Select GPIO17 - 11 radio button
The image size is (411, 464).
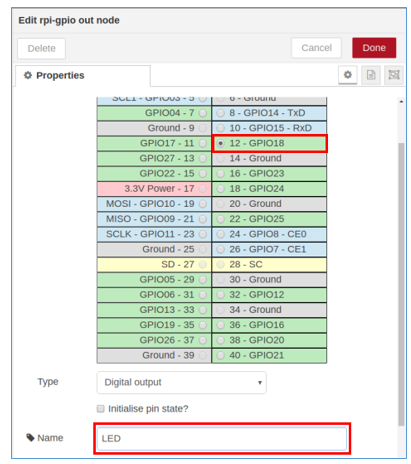203,143
